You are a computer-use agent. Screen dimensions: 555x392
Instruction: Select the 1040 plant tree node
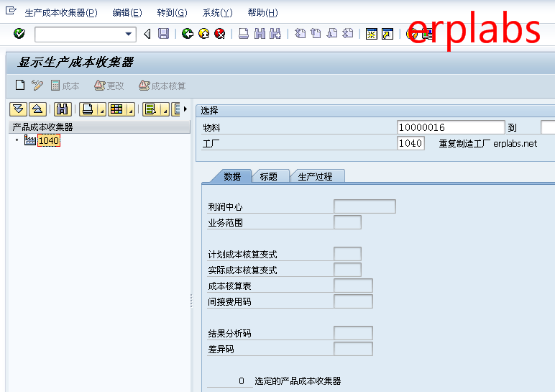tap(49, 141)
